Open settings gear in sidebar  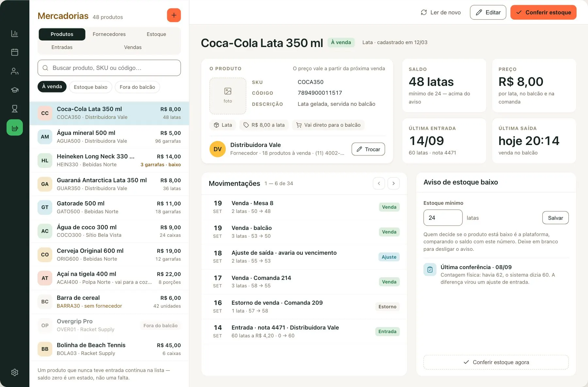pos(15,372)
